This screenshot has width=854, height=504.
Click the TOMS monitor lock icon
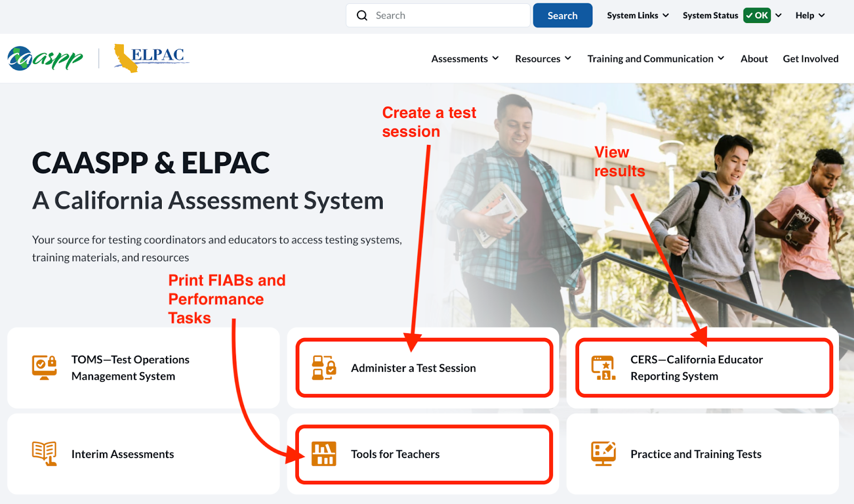(x=44, y=367)
